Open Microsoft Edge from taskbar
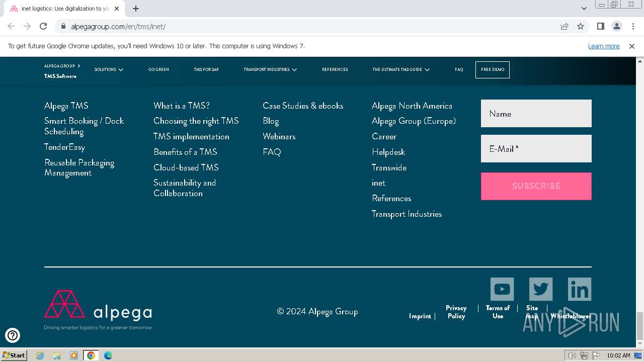 click(108, 355)
